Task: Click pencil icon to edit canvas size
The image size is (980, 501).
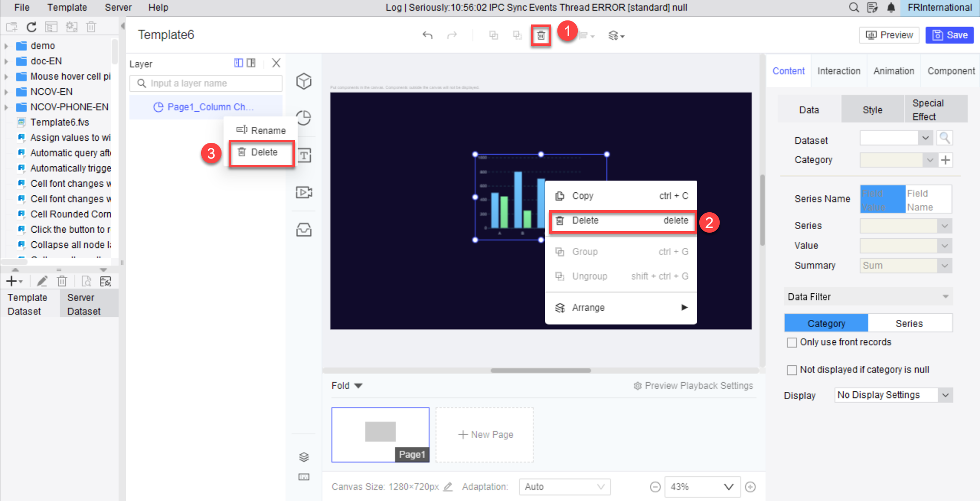Action: [x=448, y=487]
